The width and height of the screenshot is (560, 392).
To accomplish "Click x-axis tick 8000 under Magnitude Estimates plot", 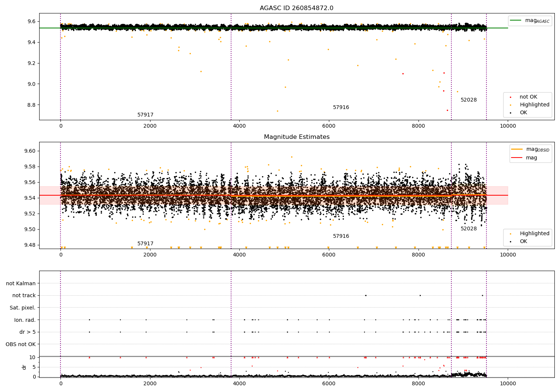I will click(x=419, y=255).
